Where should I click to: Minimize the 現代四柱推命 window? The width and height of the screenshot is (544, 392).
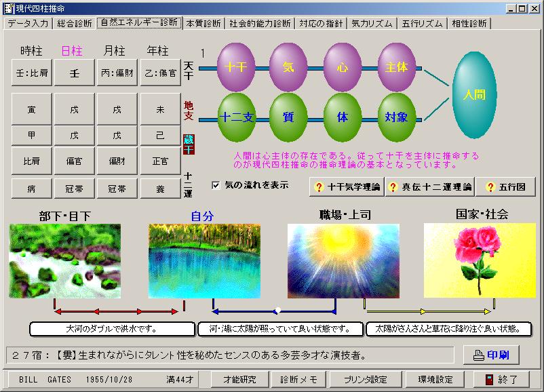(510, 9)
